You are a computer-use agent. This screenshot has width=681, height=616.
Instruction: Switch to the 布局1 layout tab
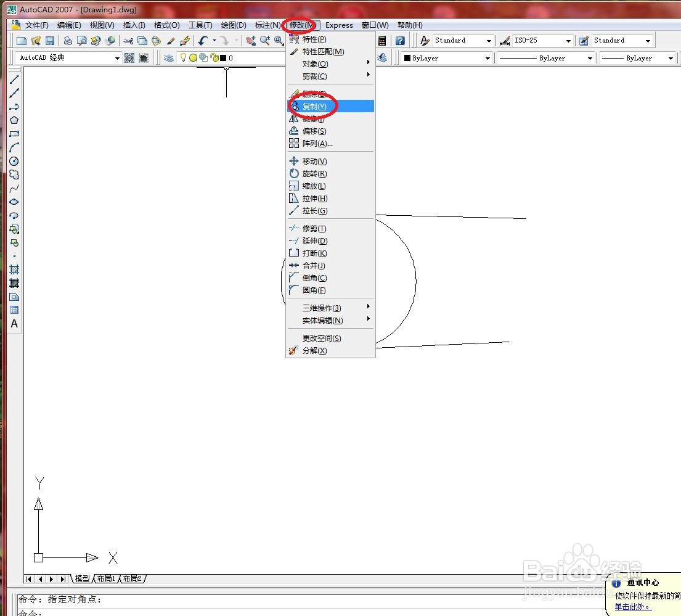pyautogui.click(x=106, y=578)
